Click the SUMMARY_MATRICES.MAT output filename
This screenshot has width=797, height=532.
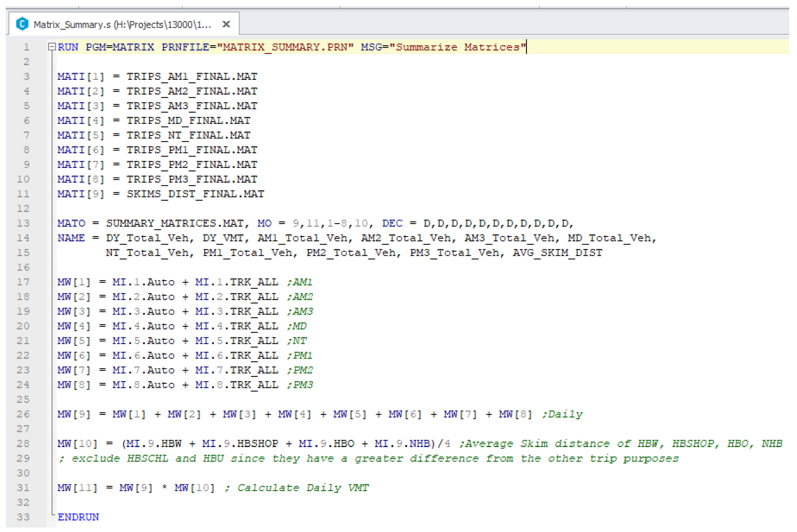point(175,223)
